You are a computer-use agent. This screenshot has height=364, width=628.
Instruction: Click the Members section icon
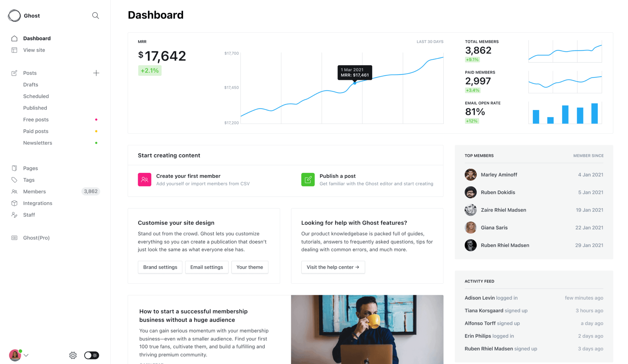pos(14,191)
